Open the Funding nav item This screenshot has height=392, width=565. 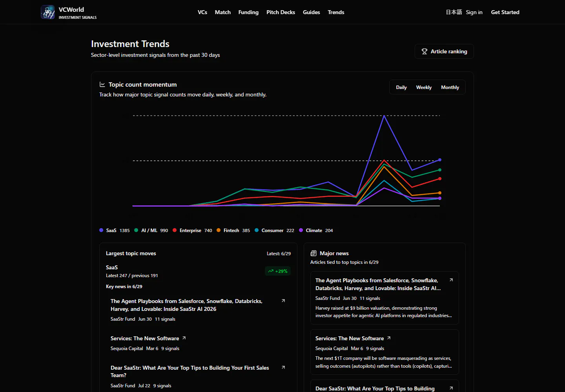click(248, 12)
